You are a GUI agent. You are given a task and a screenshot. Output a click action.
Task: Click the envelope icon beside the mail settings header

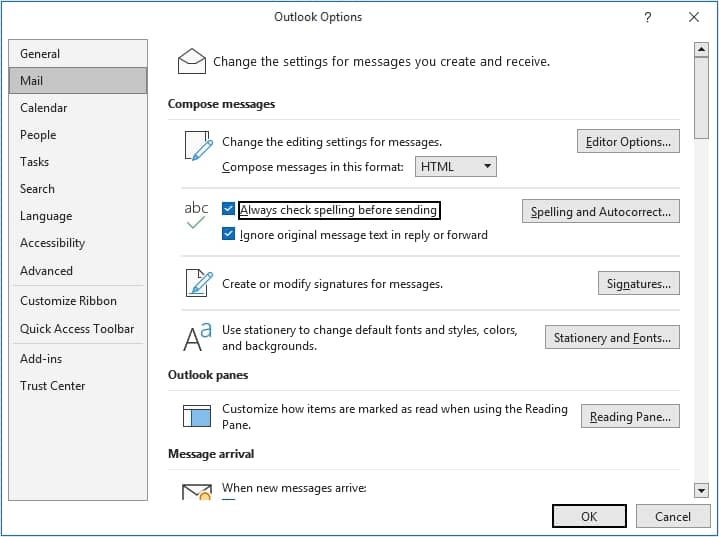pos(192,61)
